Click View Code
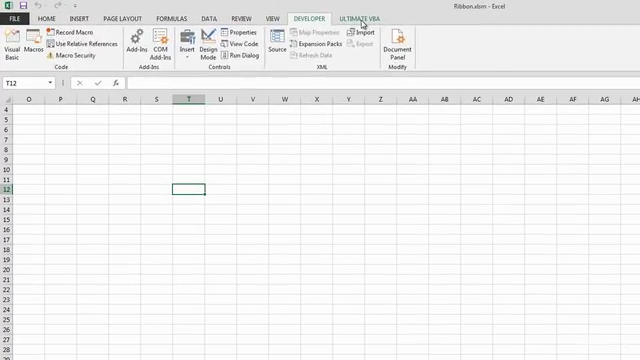This screenshot has height=360, width=640. tap(240, 44)
